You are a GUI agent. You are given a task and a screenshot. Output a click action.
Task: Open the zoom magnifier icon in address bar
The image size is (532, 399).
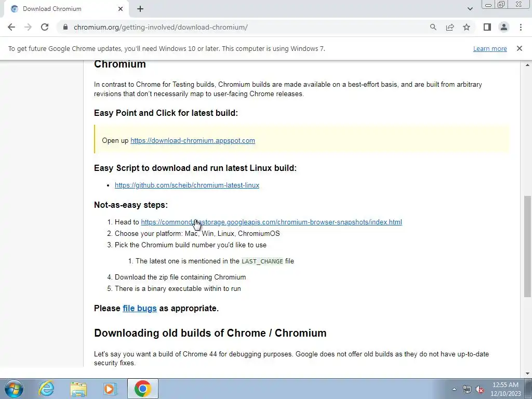point(433,27)
